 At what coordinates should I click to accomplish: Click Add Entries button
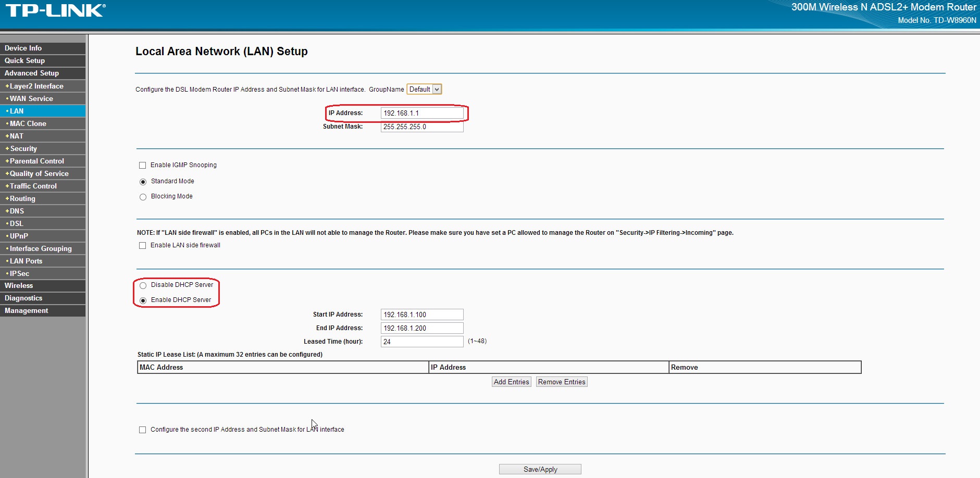point(512,382)
